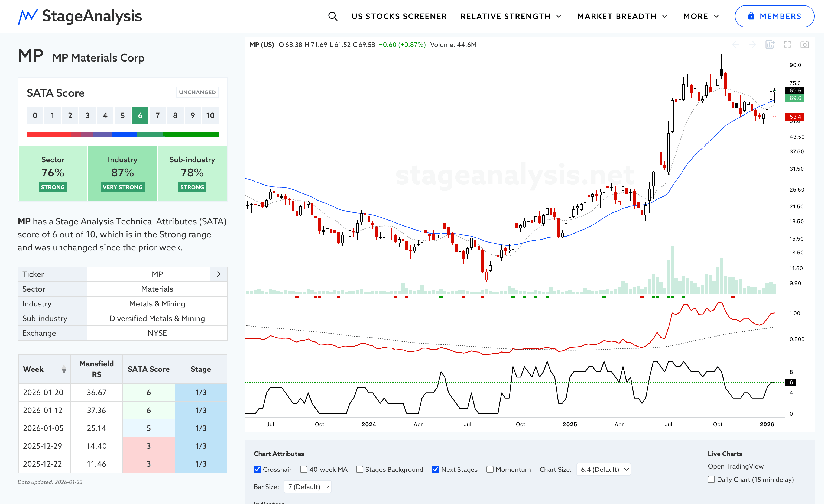Click the chart back arrow icon
The image size is (824, 504).
coord(735,44)
